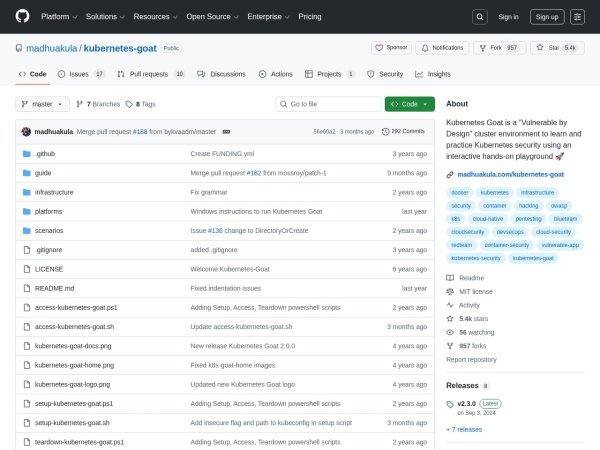Open the madhuakula owner link

[x=52, y=48]
